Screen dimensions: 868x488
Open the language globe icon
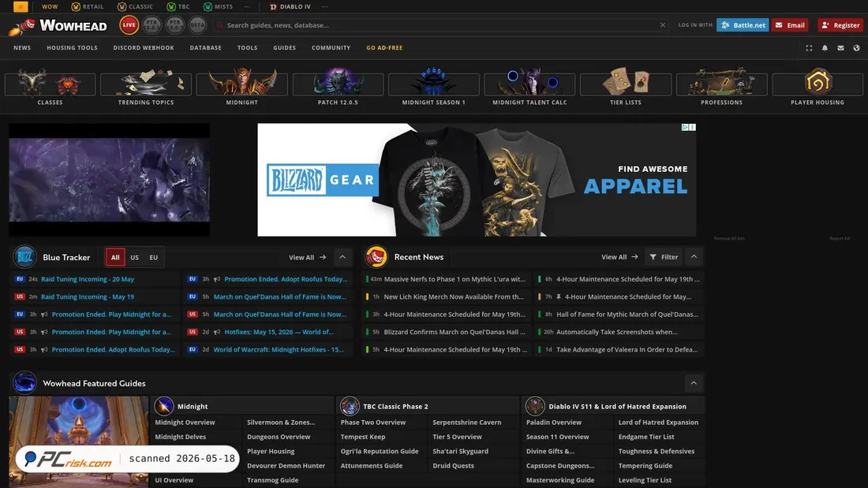click(856, 48)
